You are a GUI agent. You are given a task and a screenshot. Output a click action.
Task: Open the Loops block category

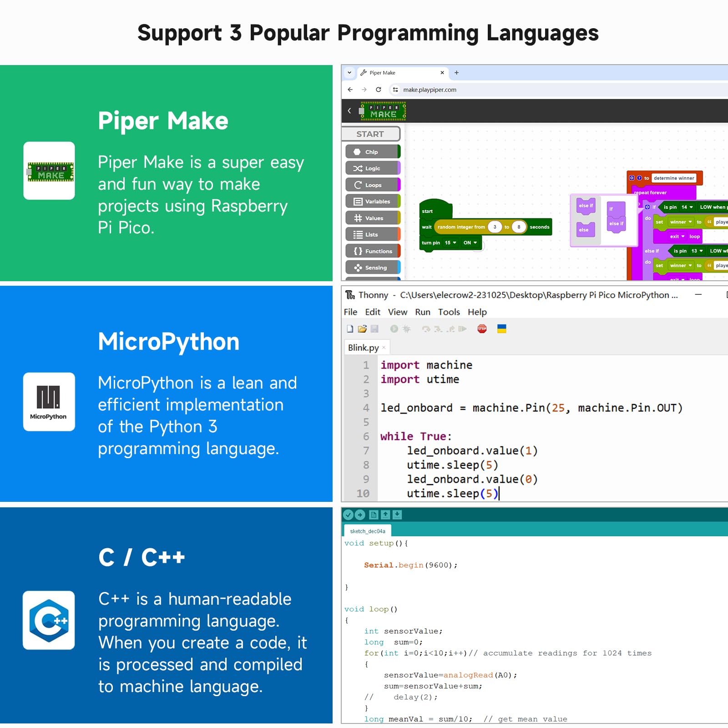click(373, 185)
